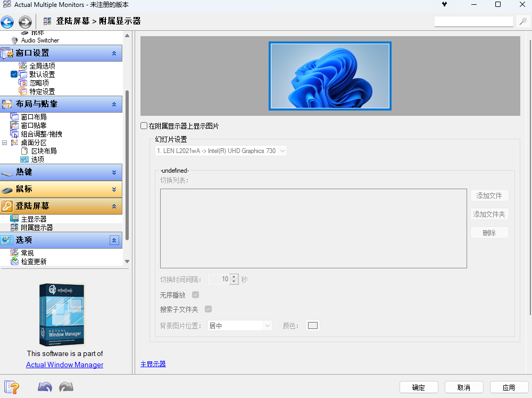Click inside the 切换列表 list box
The height and width of the screenshot is (398, 532).
pos(313,228)
